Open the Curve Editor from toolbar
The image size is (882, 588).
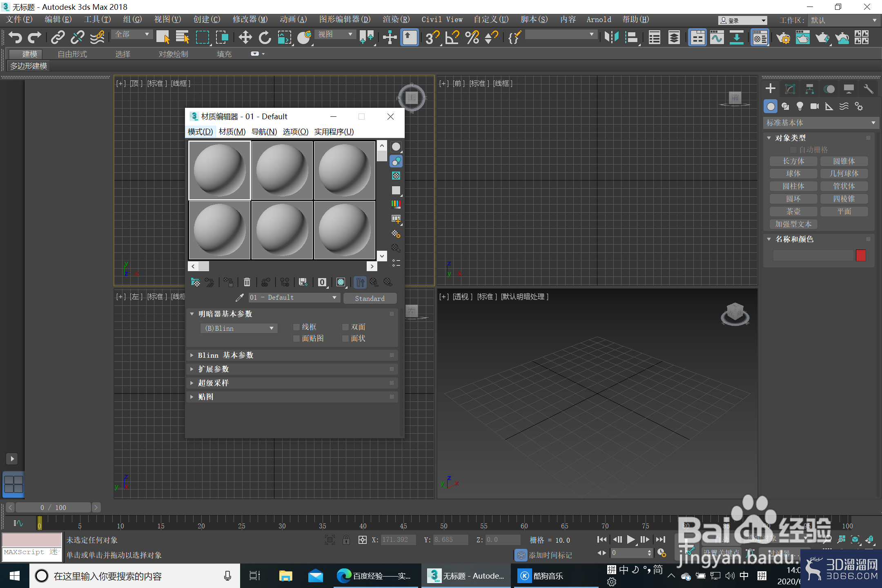(717, 38)
